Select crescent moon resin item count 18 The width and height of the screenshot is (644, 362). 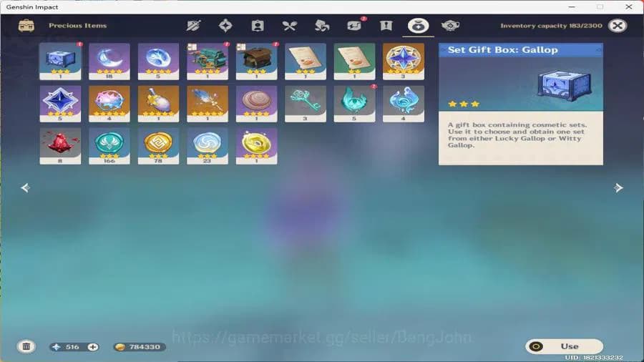109,61
